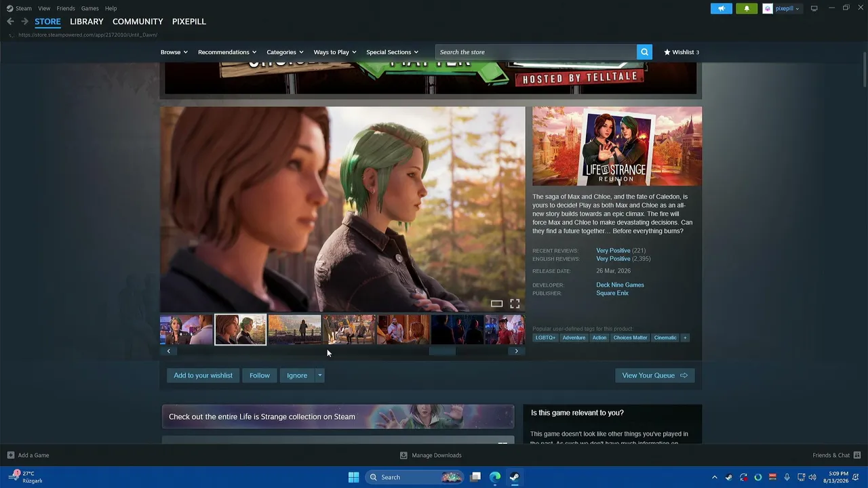The width and height of the screenshot is (868, 488).
Task: Open Microsoft Edge from the taskbar
Action: pyautogui.click(x=495, y=477)
